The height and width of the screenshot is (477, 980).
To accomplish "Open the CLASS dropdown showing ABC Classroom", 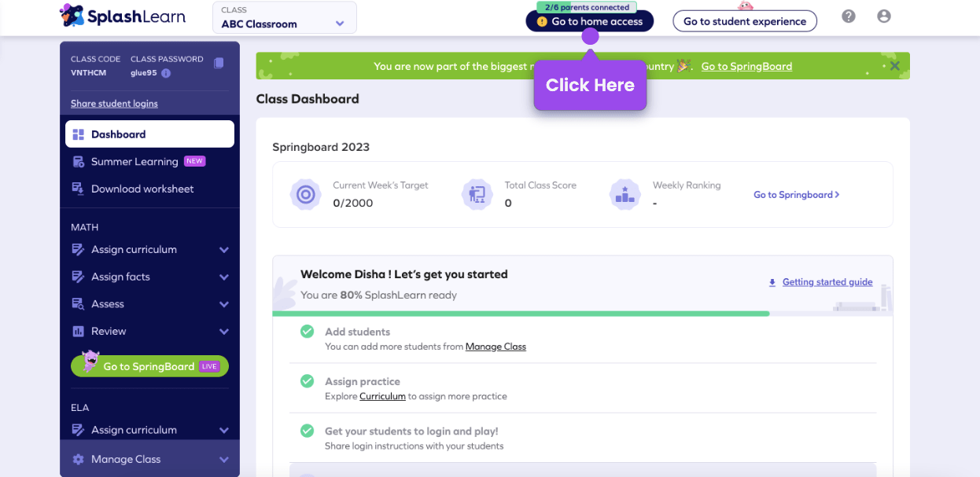I will [284, 17].
